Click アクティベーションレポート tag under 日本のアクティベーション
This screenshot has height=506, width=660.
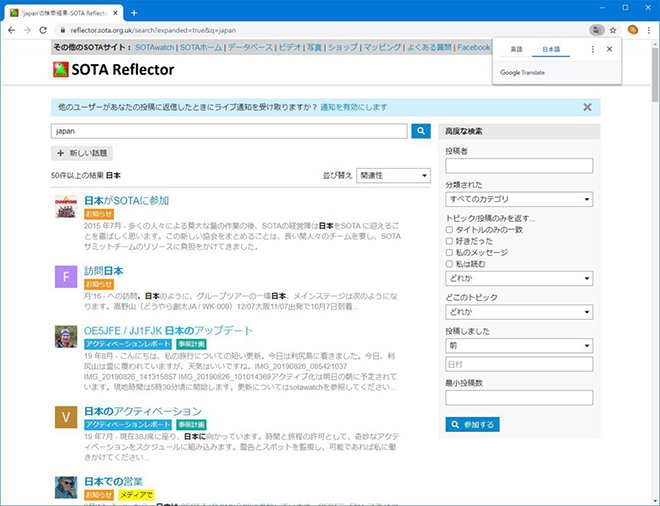pos(128,425)
